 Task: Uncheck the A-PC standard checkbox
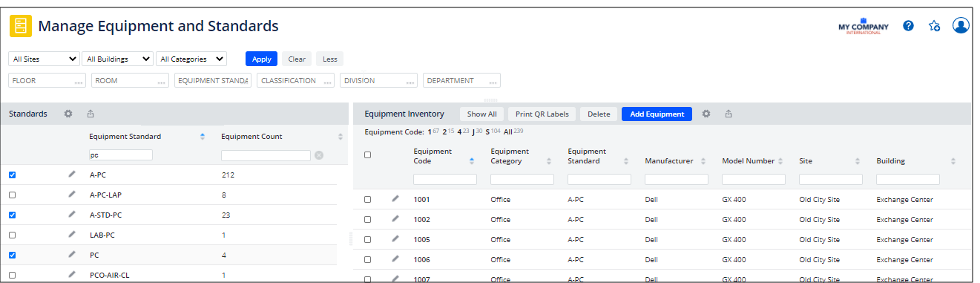pos(12,175)
